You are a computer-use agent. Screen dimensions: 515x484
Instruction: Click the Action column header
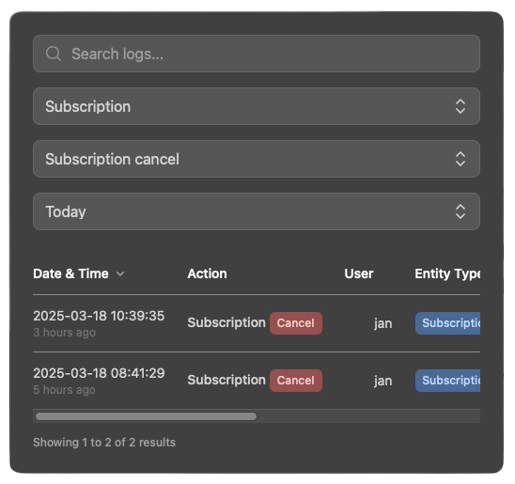[x=207, y=274]
